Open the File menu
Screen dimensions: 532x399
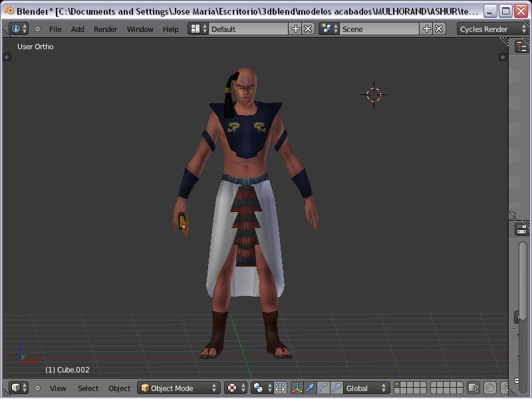[x=55, y=29]
